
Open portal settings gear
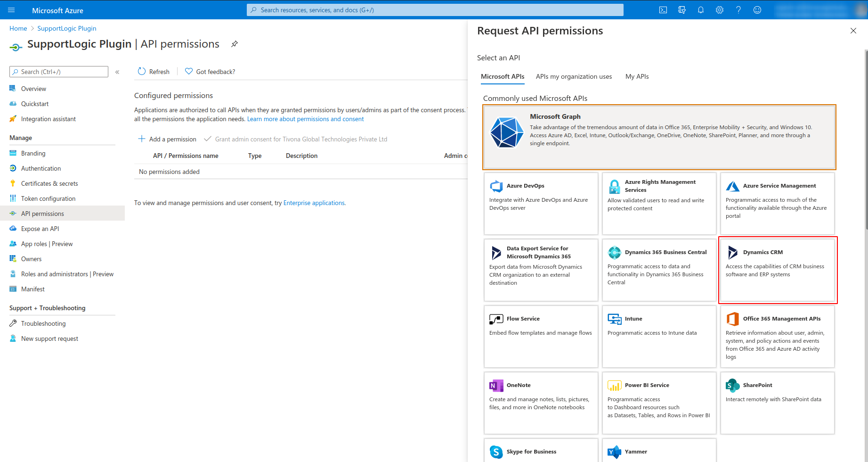coord(720,10)
